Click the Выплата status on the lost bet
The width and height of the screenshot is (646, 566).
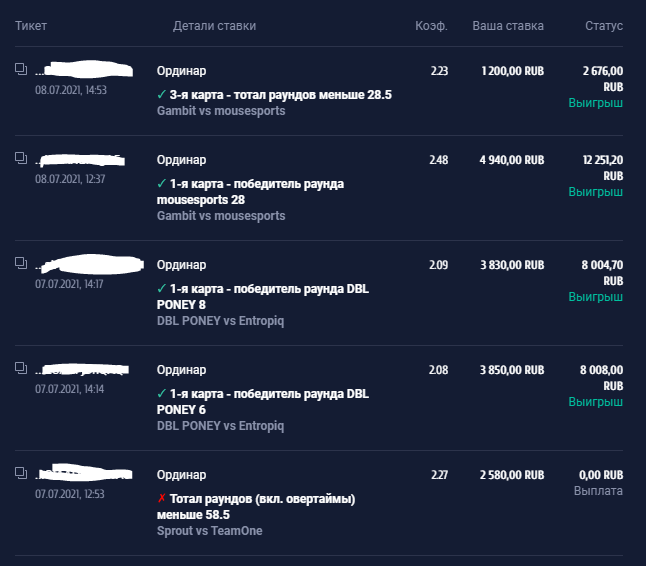pos(598,491)
